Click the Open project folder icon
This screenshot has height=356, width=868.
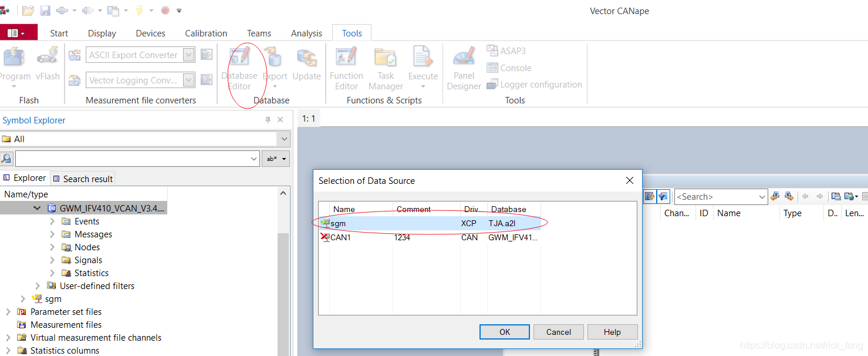coord(28,11)
